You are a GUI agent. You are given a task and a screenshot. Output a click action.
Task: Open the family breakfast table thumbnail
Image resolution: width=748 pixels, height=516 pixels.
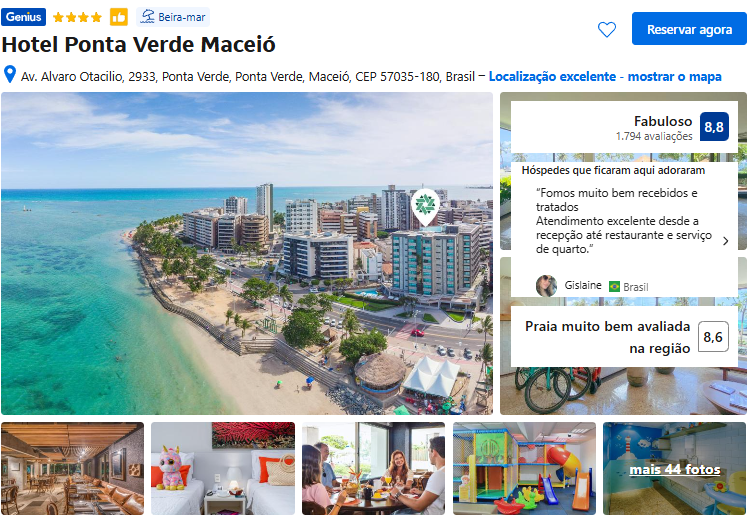[x=374, y=468]
